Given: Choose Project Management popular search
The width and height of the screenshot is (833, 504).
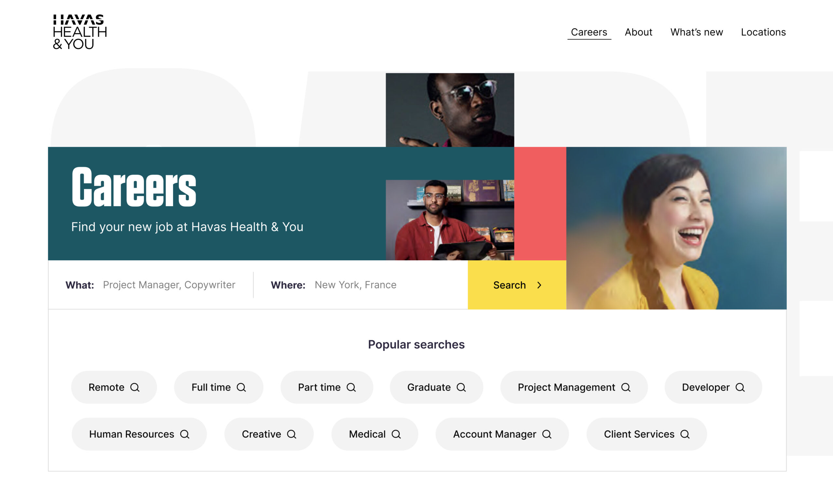Looking at the screenshot, I should pos(573,388).
